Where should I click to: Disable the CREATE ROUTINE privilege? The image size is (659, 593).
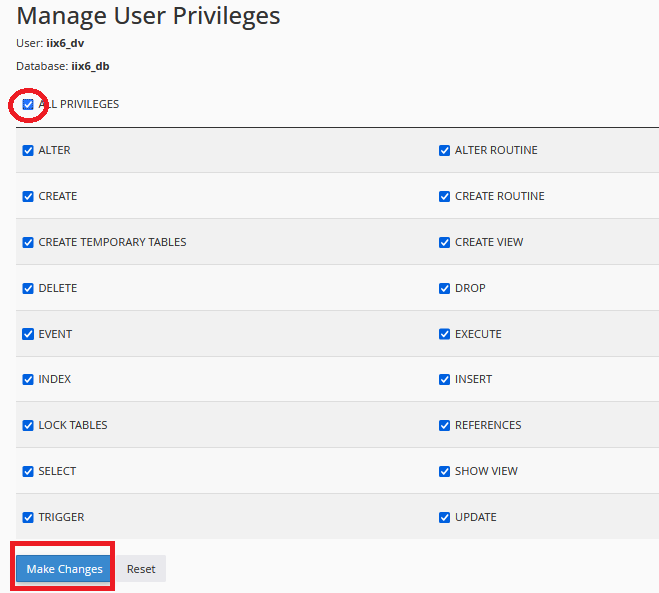point(444,197)
